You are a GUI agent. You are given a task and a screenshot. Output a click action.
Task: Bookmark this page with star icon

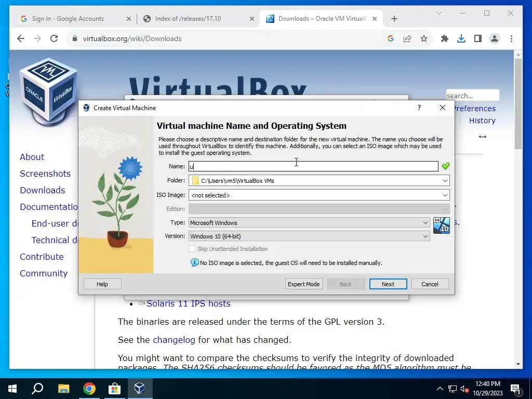pos(424,38)
